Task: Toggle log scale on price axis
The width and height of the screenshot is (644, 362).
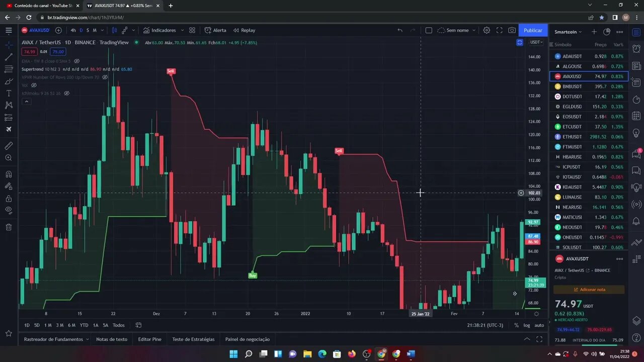Action: [526, 325]
